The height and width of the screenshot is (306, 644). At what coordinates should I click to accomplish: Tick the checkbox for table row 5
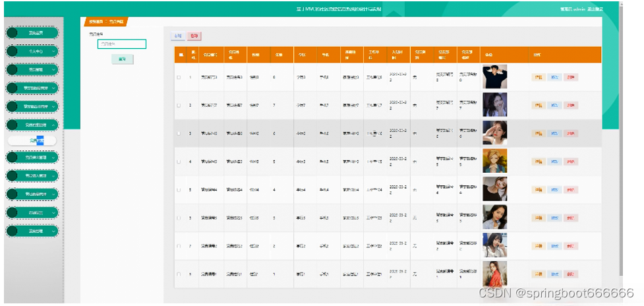click(x=178, y=190)
